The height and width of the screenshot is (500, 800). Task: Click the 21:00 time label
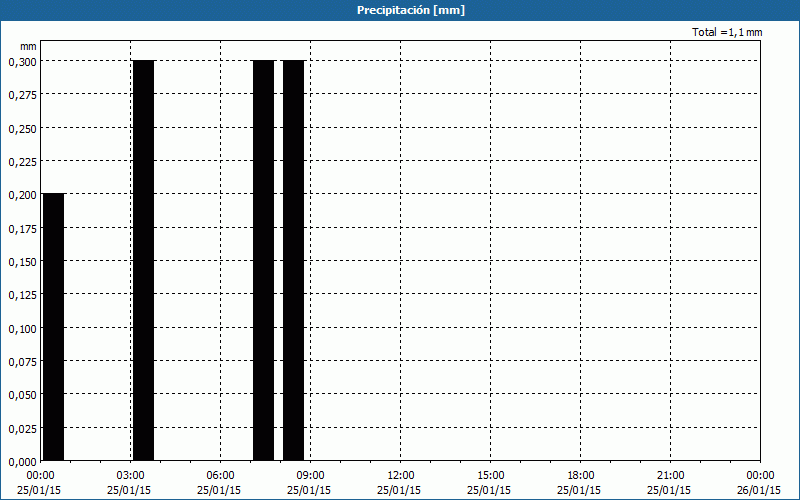pos(670,476)
